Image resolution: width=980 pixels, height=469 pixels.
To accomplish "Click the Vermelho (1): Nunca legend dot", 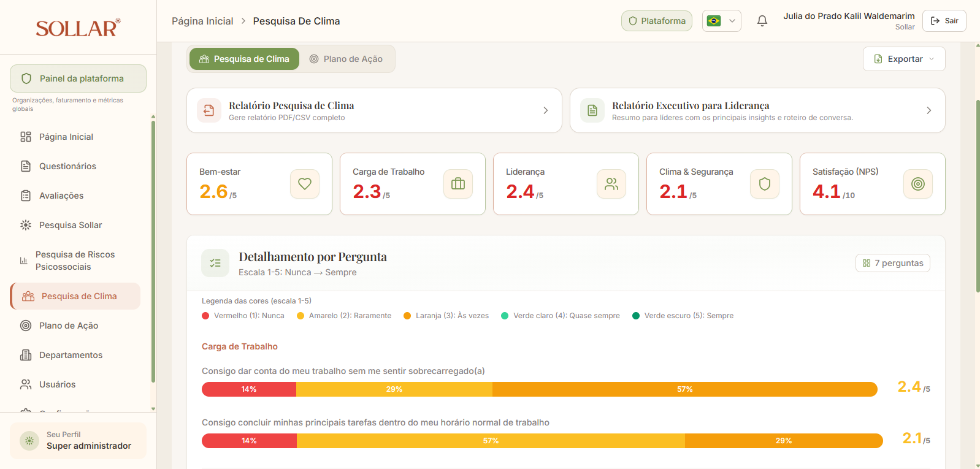I will (x=205, y=316).
